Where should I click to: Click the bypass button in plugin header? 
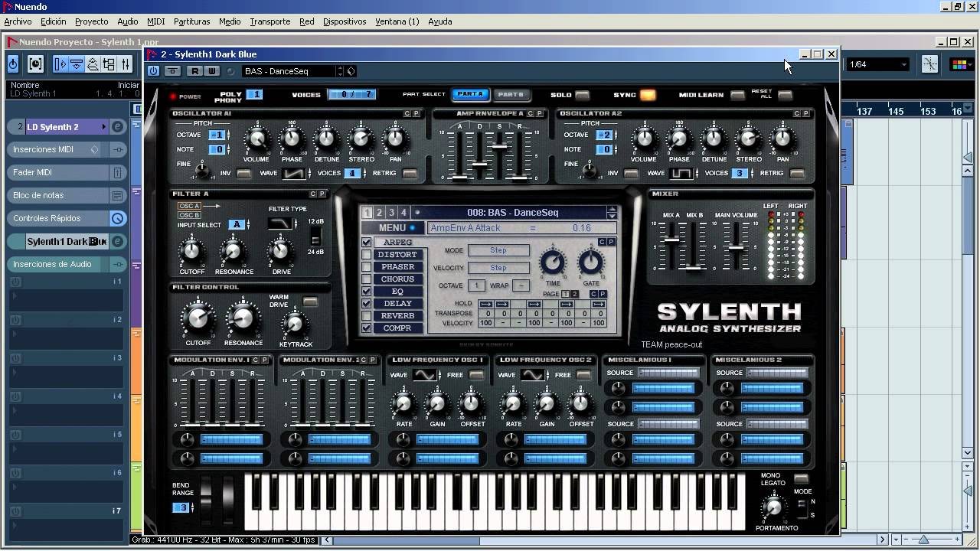(x=173, y=71)
